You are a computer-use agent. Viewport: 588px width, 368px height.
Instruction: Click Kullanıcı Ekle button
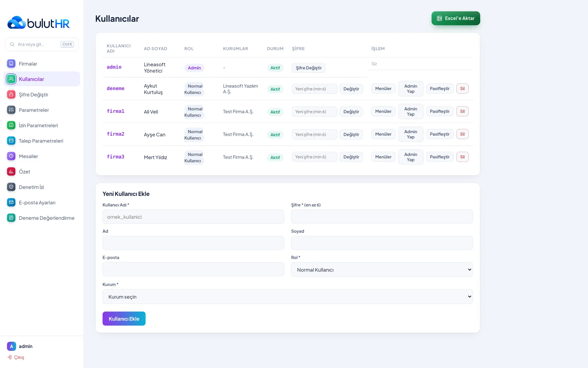pyautogui.click(x=124, y=319)
